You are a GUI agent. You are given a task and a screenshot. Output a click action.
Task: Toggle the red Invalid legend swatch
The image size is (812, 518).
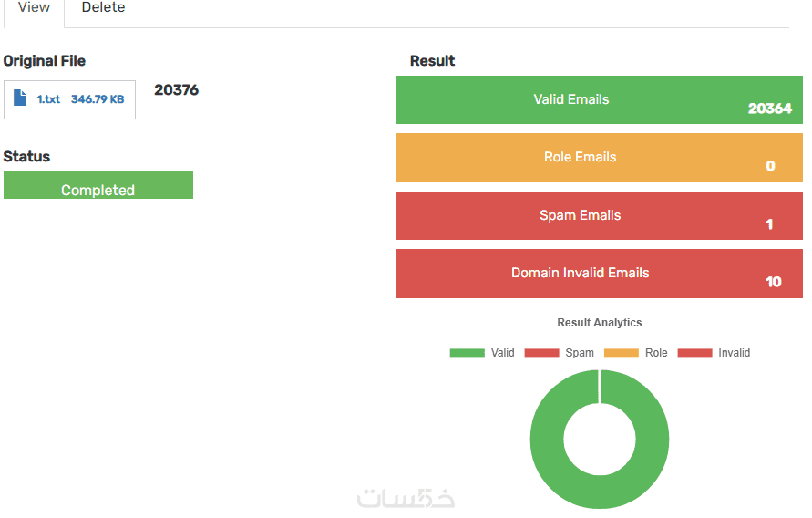pos(694,353)
